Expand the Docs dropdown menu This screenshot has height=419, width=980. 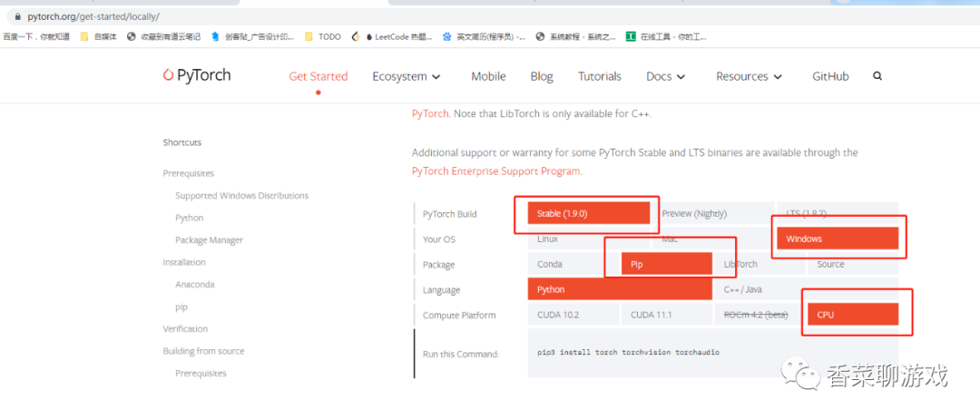pyautogui.click(x=666, y=76)
